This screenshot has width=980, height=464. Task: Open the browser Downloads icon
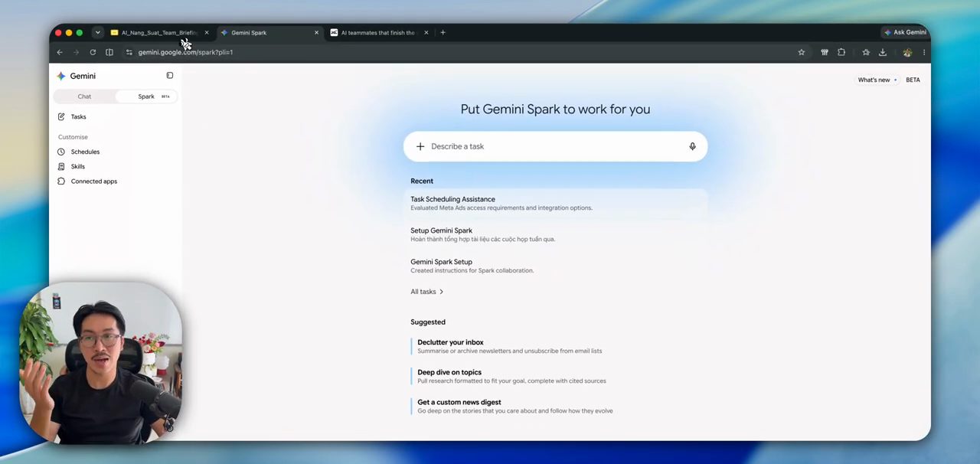point(883,52)
